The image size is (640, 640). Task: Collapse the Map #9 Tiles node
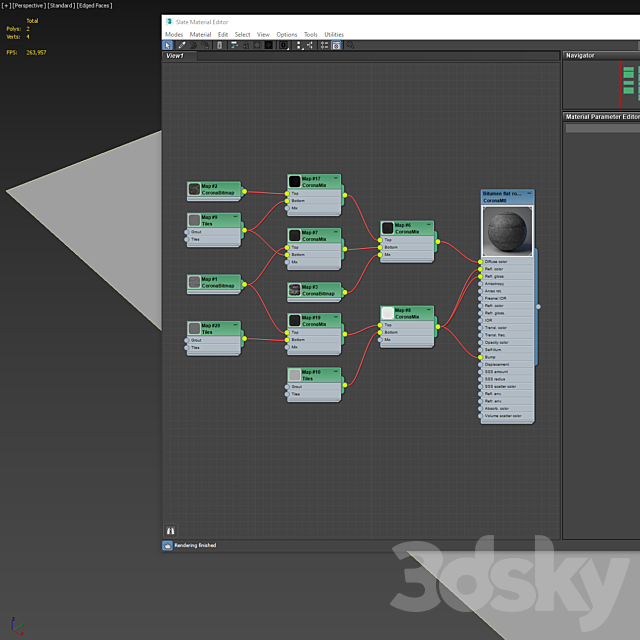pos(235,216)
